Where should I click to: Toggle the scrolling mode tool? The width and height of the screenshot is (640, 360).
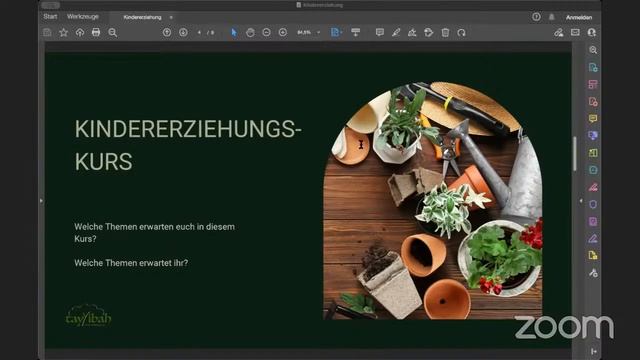coord(356,32)
